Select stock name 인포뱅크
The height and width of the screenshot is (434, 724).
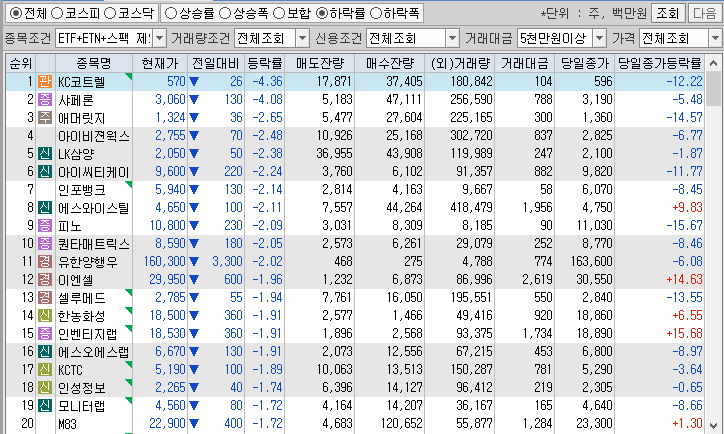click(81, 190)
